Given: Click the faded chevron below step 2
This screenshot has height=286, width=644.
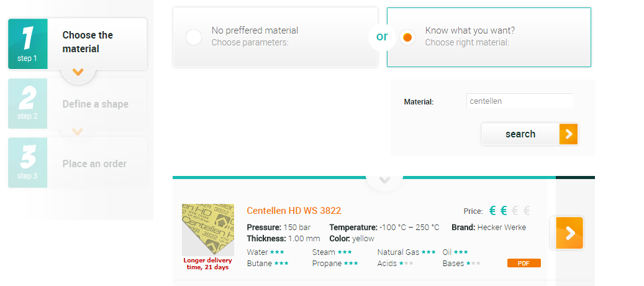Looking at the screenshot, I should 77,132.
